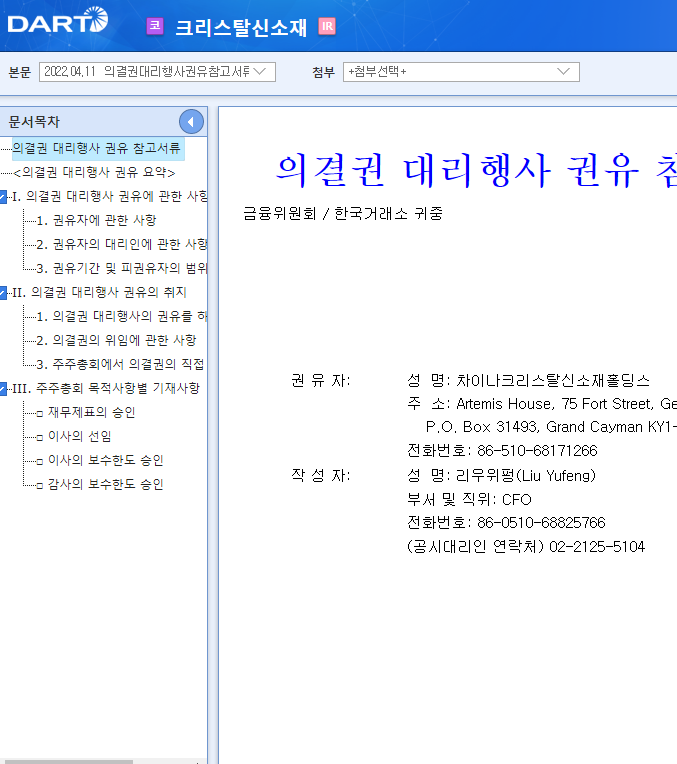Go to 2. 의결권의 위임에 관한 사항

pyautogui.click(x=116, y=340)
